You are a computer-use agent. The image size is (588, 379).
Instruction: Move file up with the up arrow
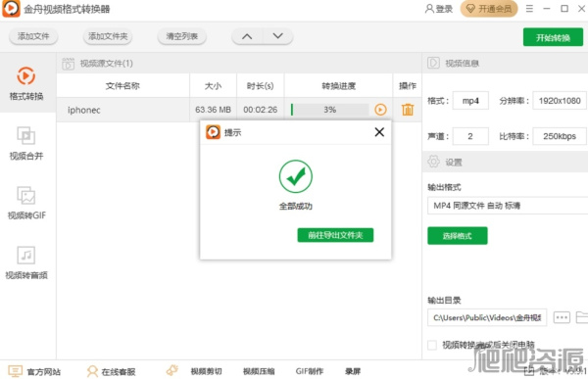tap(247, 36)
